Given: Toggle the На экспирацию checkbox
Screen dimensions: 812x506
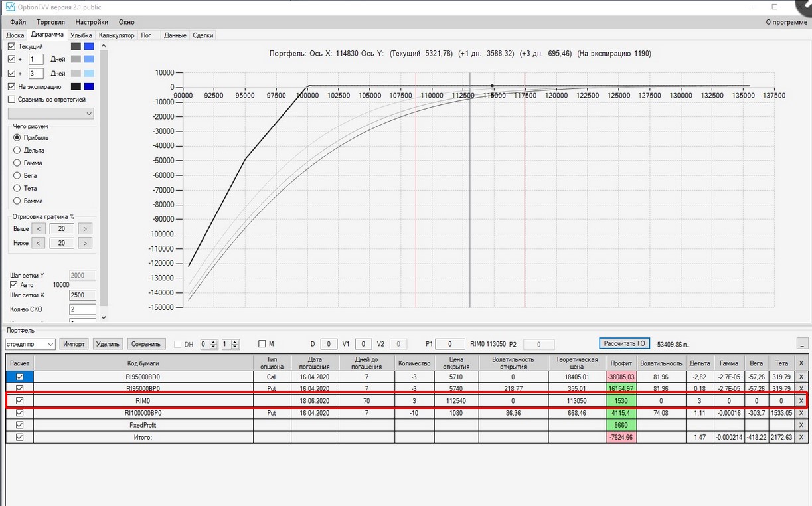Looking at the screenshot, I should pyautogui.click(x=11, y=86).
